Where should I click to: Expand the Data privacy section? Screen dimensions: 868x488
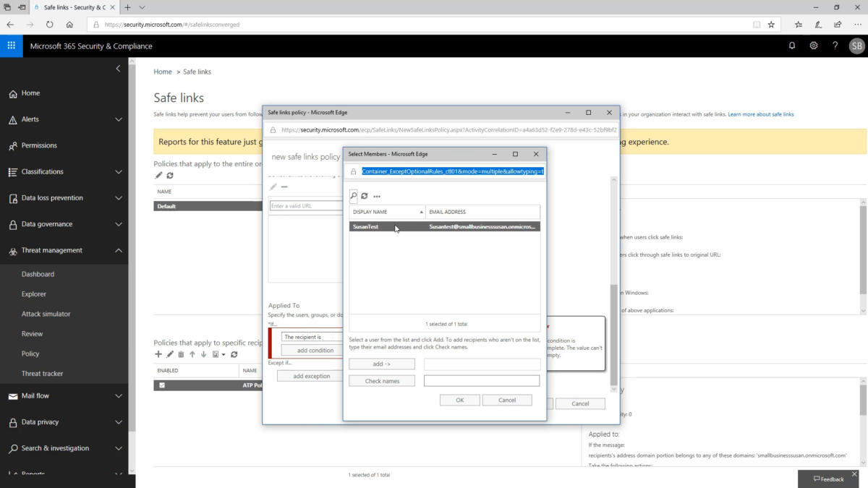pos(119,422)
